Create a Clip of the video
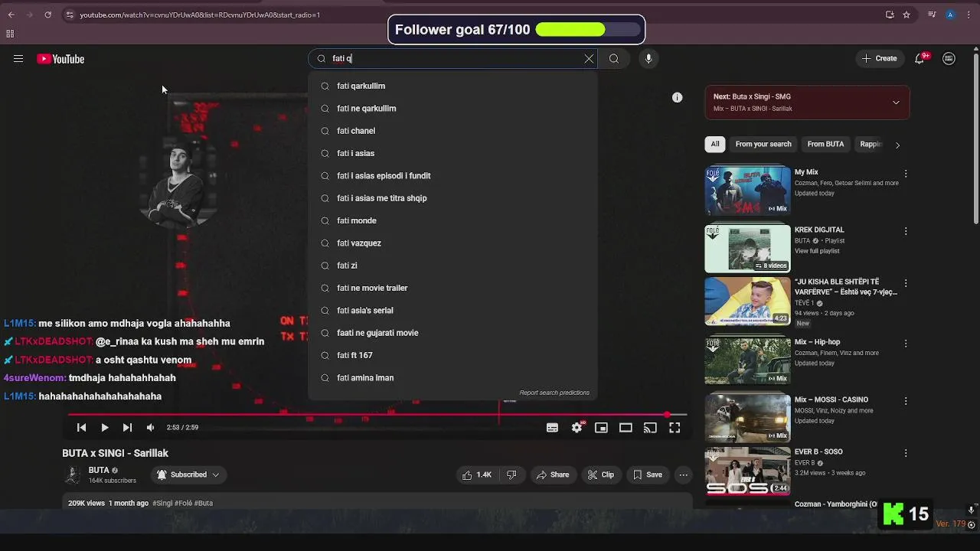The width and height of the screenshot is (980, 551). pos(601,474)
